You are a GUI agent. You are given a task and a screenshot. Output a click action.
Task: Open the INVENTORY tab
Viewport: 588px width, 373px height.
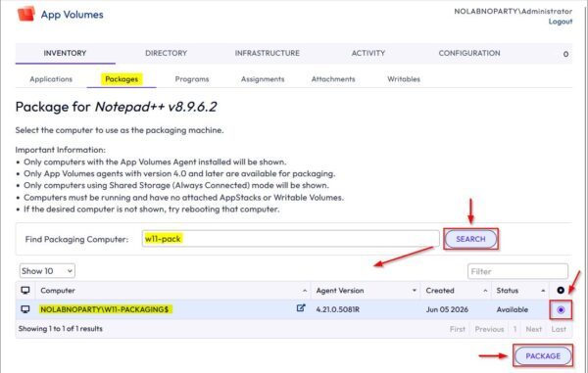pyautogui.click(x=65, y=53)
